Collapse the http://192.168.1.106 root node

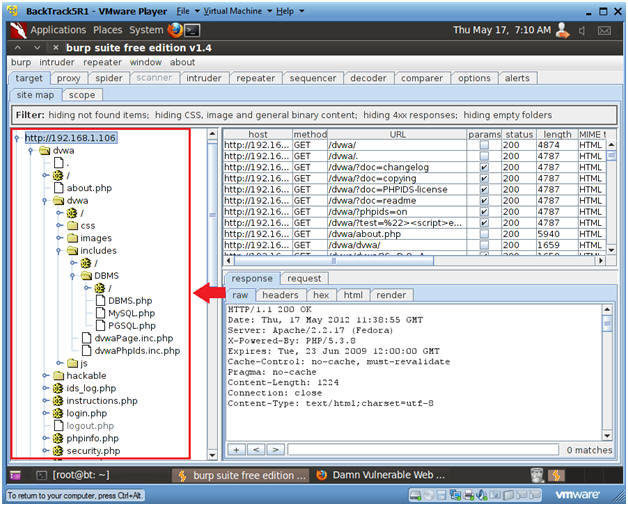click(x=17, y=138)
